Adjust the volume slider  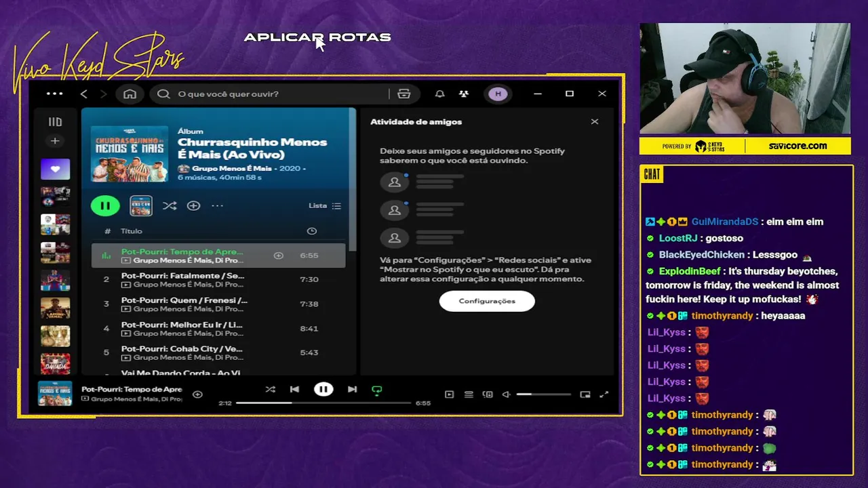543,394
